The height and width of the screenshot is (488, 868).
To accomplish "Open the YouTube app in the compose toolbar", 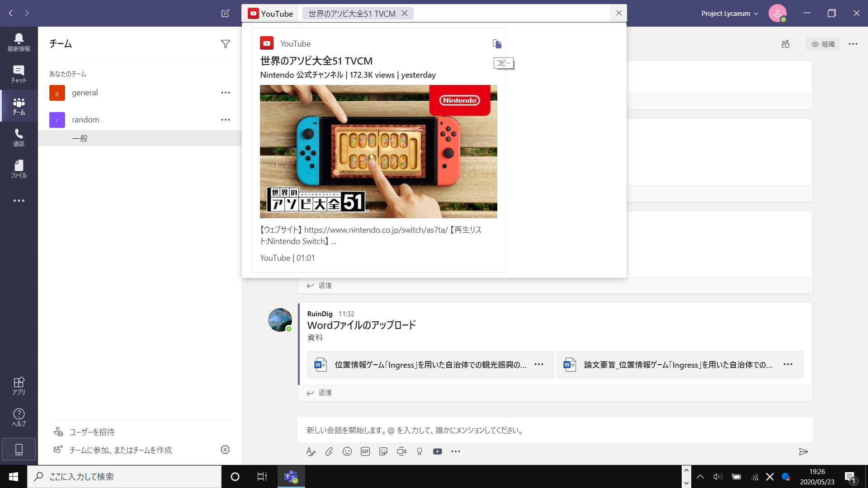I will coord(438,451).
